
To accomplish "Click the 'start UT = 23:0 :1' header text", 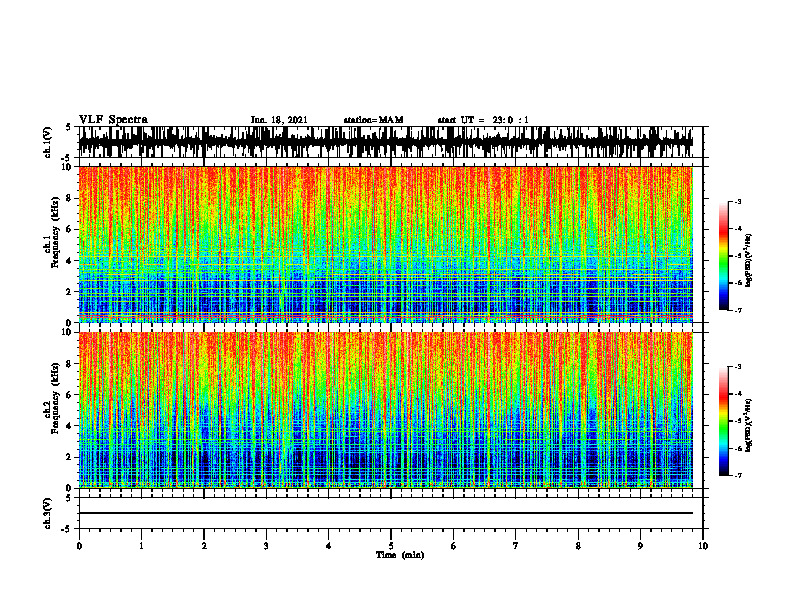I will [x=483, y=120].
